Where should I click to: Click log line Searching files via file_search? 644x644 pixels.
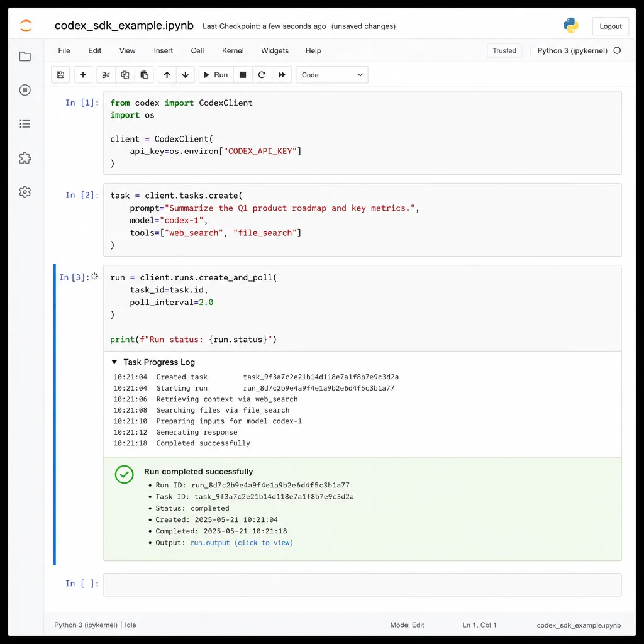201,410
